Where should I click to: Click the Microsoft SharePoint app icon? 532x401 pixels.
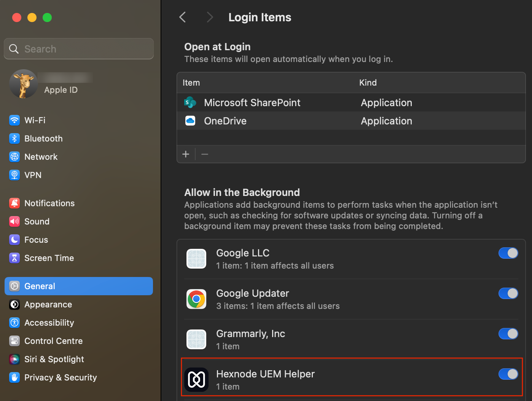[190, 102]
